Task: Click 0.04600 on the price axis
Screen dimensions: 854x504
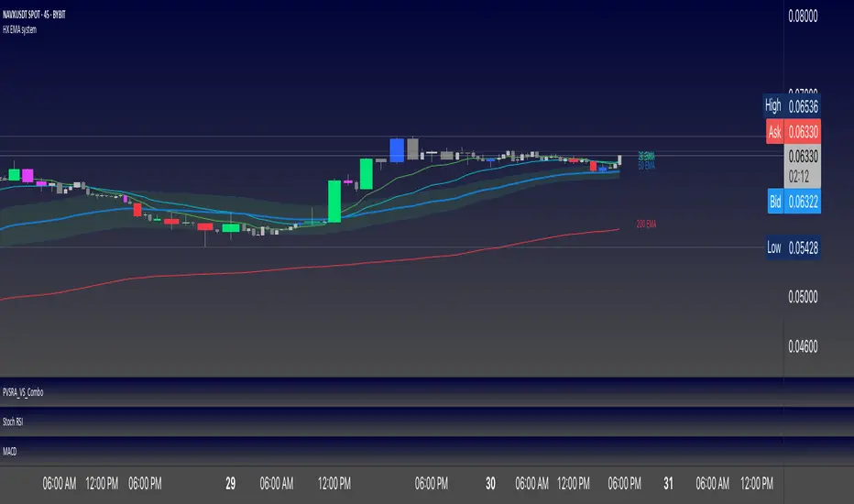Action: point(803,346)
